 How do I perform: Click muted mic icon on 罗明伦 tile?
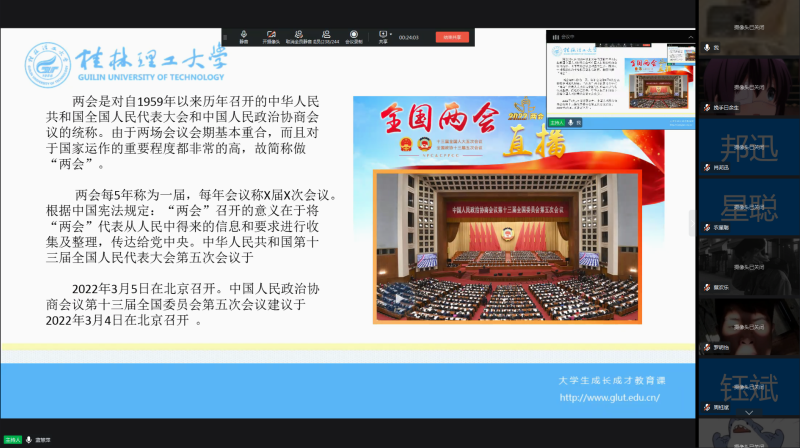(x=707, y=347)
